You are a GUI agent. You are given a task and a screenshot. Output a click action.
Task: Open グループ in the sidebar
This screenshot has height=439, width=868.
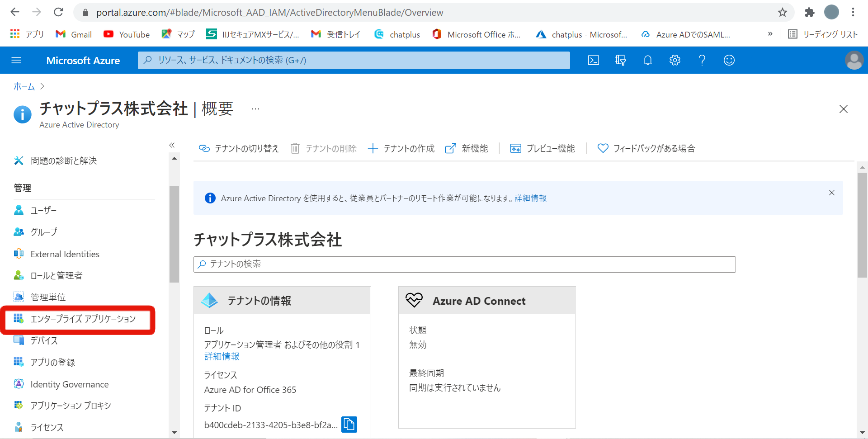click(x=35, y=232)
